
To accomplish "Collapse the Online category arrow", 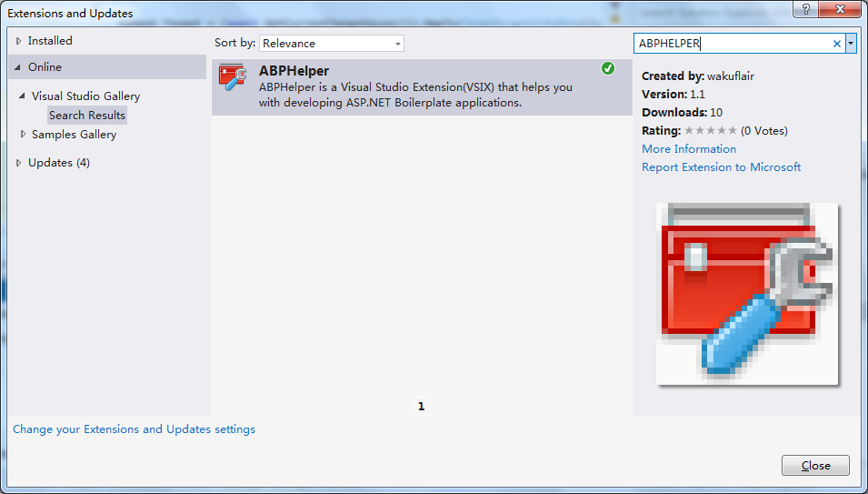I will coord(17,67).
